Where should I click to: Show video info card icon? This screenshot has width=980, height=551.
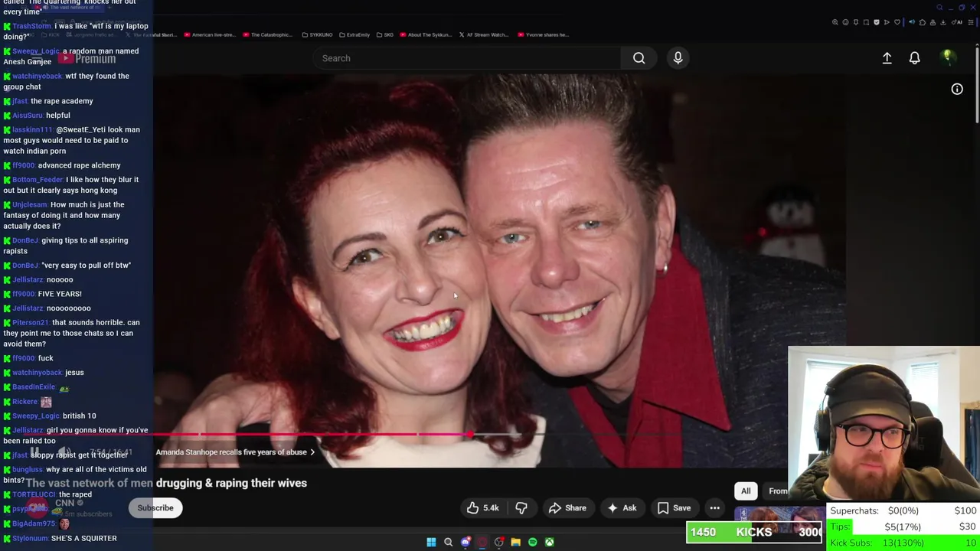[957, 90]
